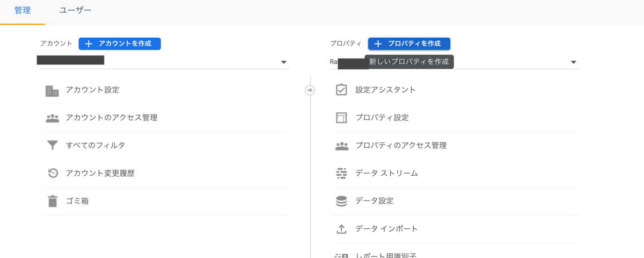This screenshot has width=644, height=258.
Task: Open データ インポート
Action: click(455, 229)
